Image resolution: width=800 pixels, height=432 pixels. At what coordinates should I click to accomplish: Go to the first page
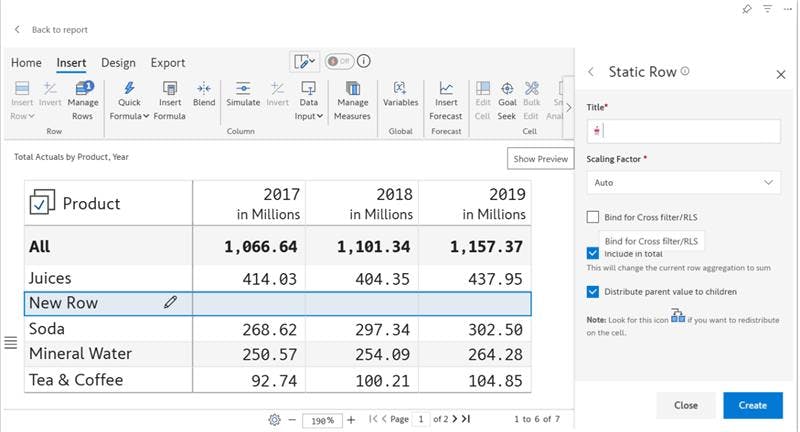pos(373,419)
